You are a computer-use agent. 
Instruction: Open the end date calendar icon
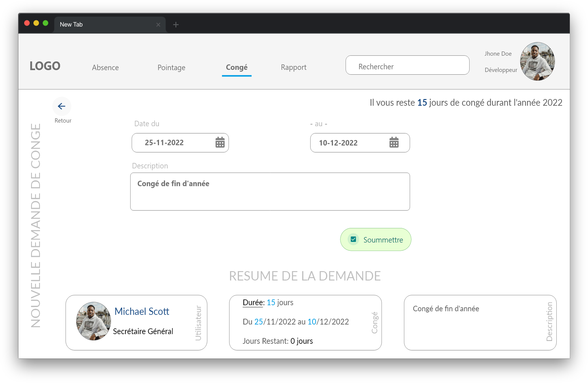tap(394, 142)
